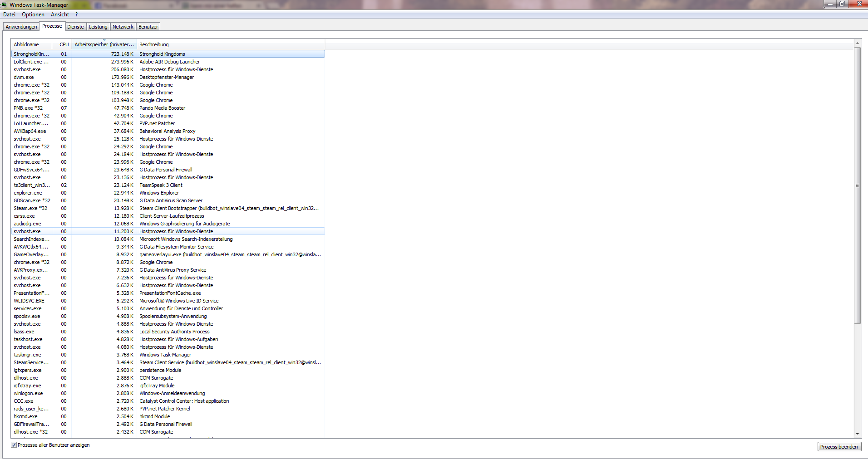Select the PresentationF... process
The width and height of the screenshot is (868, 459).
pyautogui.click(x=168, y=293)
